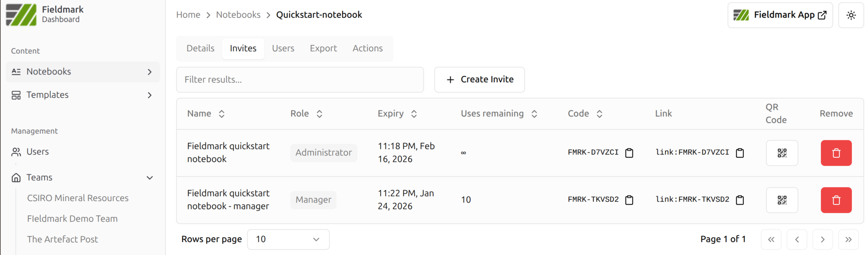Delete the Fieldmark quickstart notebook Administrator invite
The width and height of the screenshot is (868, 255).
point(836,153)
